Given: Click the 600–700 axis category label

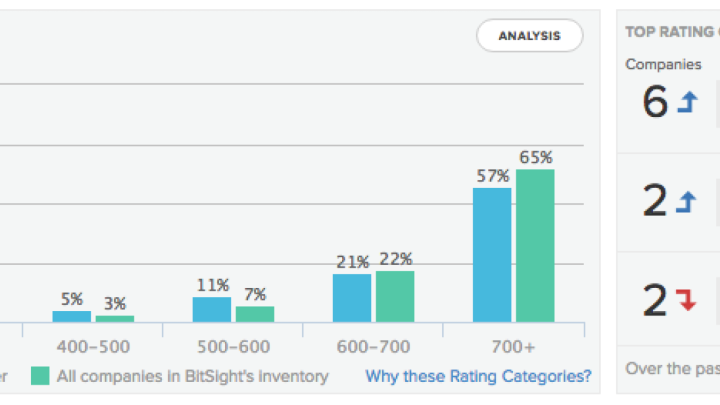Looking at the screenshot, I should [x=373, y=345].
